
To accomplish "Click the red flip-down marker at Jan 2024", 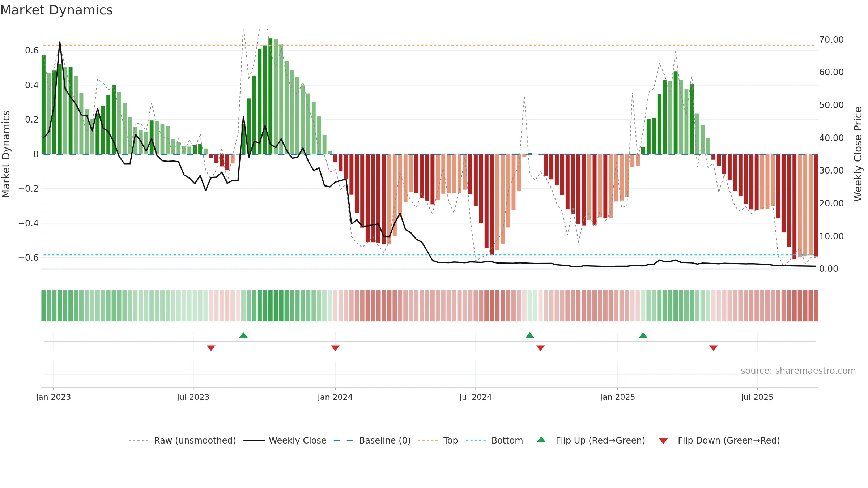I will 335,348.
